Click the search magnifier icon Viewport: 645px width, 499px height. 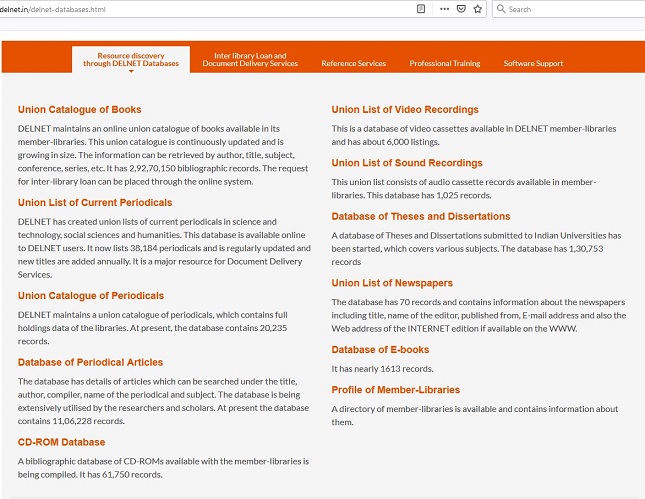pyautogui.click(x=501, y=9)
